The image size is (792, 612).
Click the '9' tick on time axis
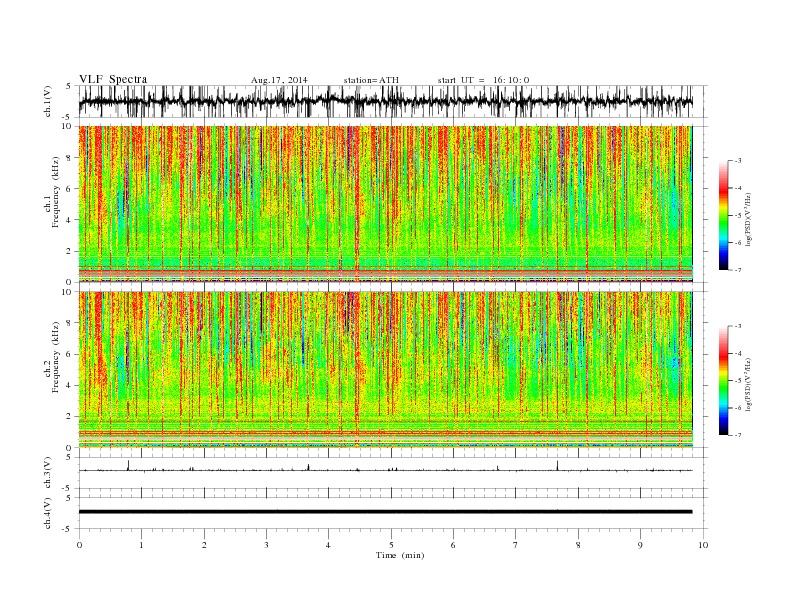(640, 545)
